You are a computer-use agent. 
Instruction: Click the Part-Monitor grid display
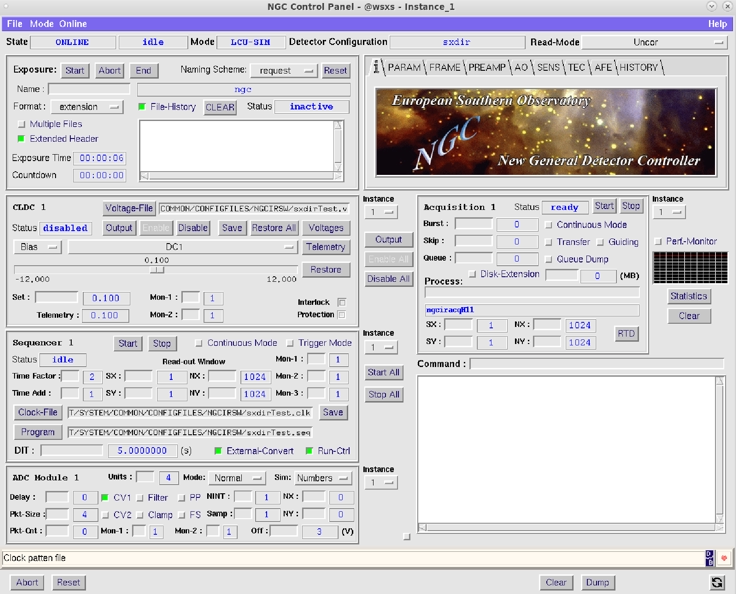tap(683, 267)
